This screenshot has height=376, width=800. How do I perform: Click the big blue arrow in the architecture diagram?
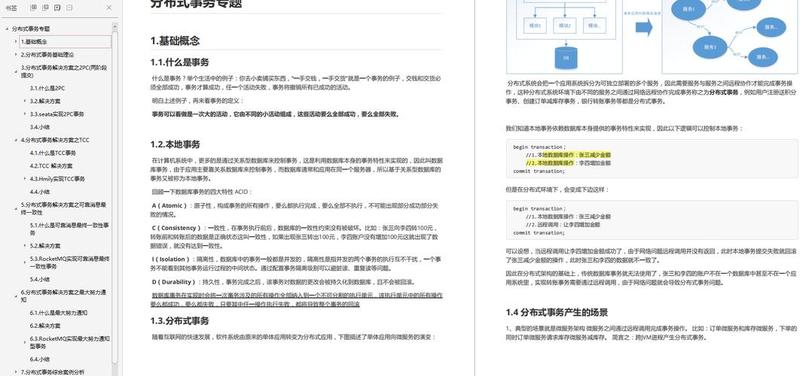tap(644, 28)
